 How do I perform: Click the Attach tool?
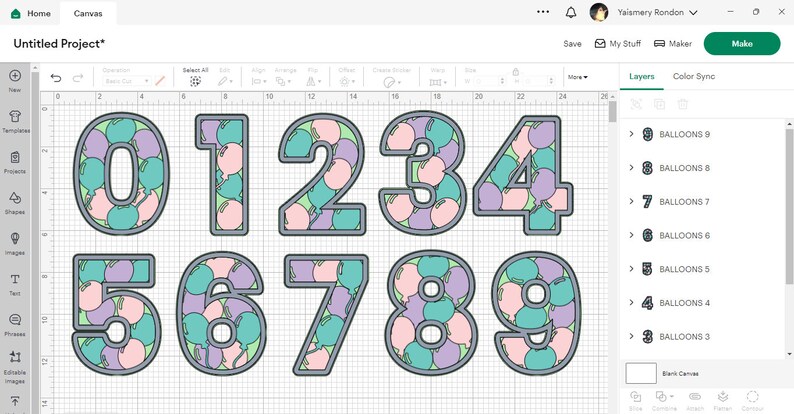pyautogui.click(x=695, y=400)
